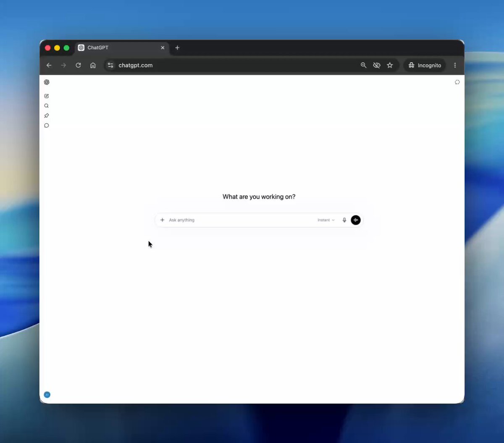Select the ChatGPT browser tab
Viewport: 504px width, 443px height.
(122, 48)
